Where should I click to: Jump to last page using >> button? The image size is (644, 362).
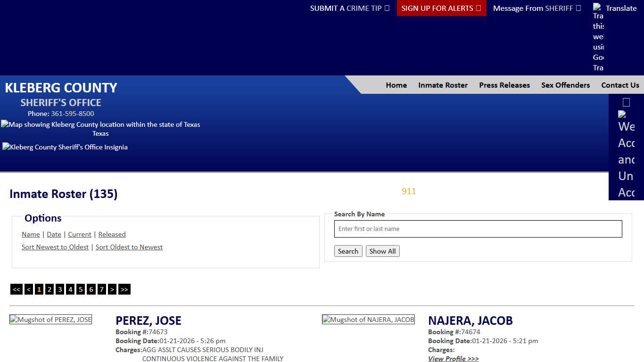coord(124,289)
